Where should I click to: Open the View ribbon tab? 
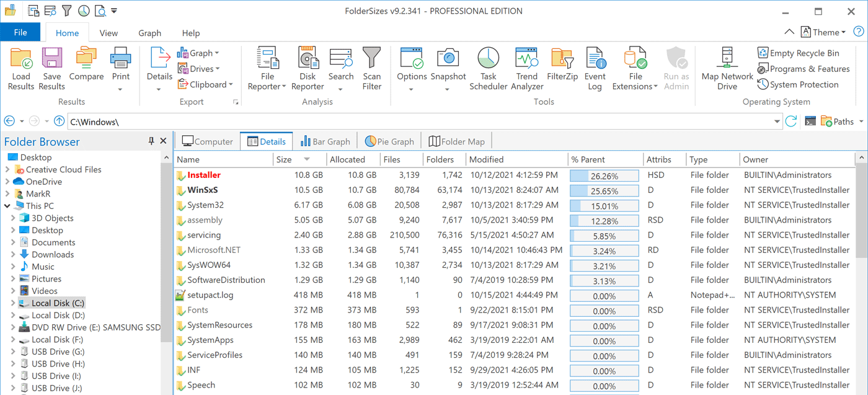108,32
